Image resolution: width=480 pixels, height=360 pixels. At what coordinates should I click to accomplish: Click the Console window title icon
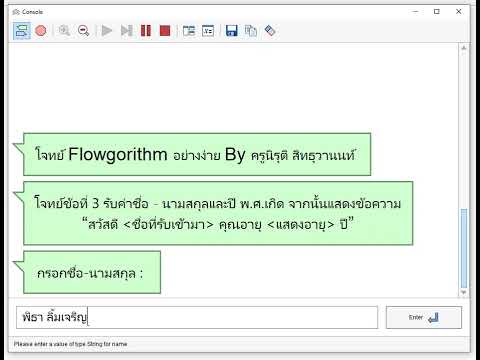coord(15,12)
